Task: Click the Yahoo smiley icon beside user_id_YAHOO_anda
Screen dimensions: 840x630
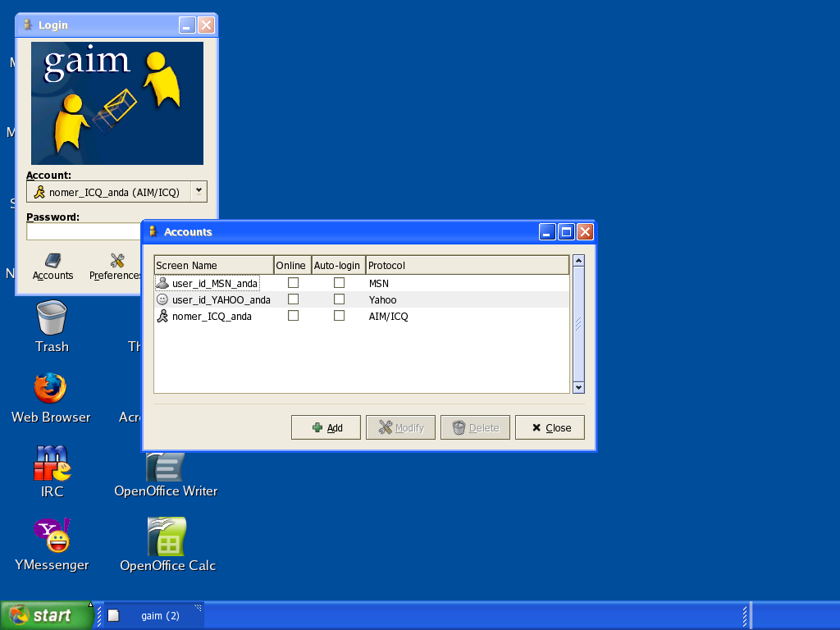Action: (x=162, y=299)
